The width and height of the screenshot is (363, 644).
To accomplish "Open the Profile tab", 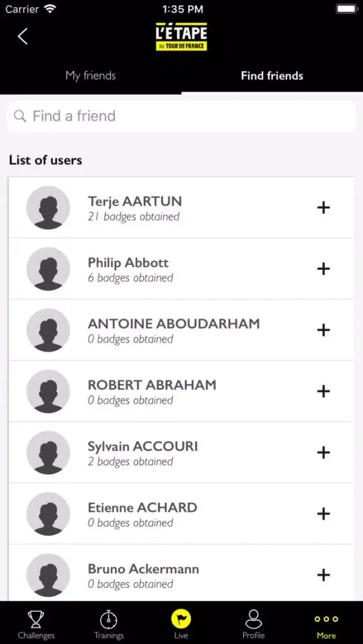I will (x=253, y=624).
